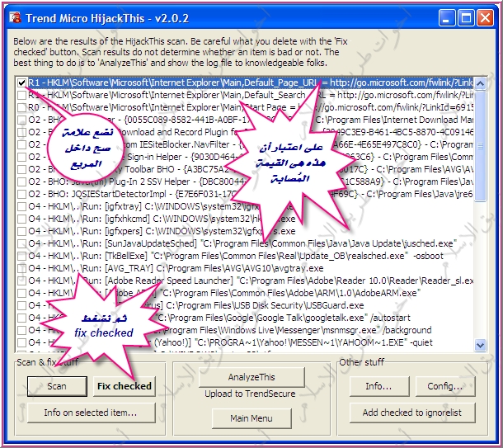The width and height of the screenshot is (503, 448).
Task: Select the AVG_TRAY avgtray.exe row text
Action: point(176,268)
